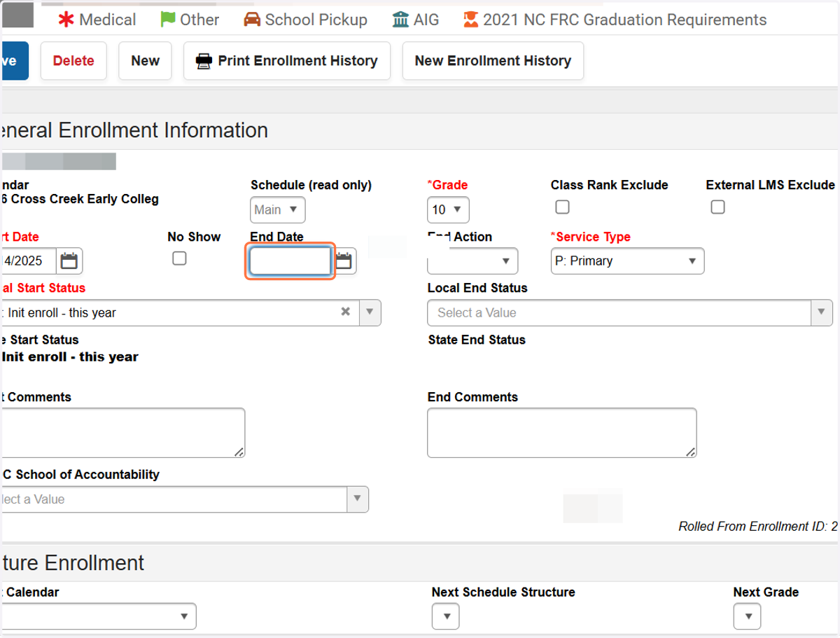Open the Medical tab with asterisk icon

point(97,20)
